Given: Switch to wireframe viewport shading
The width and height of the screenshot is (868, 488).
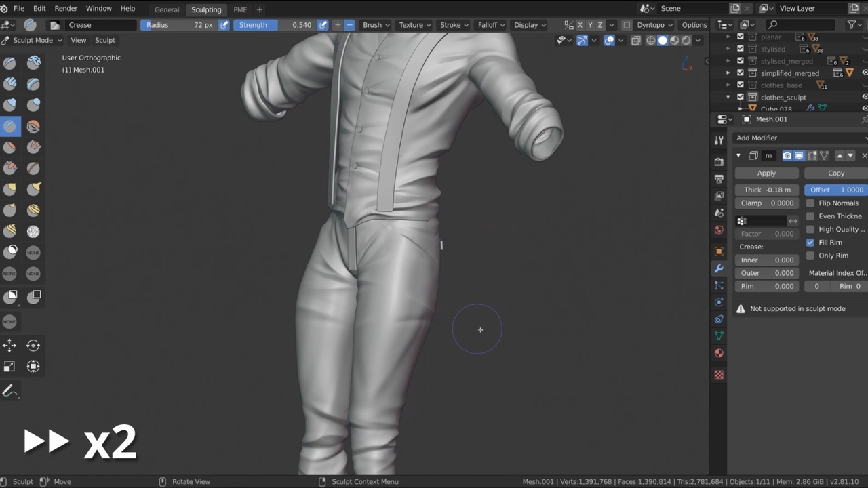Looking at the screenshot, I should (650, 41).
